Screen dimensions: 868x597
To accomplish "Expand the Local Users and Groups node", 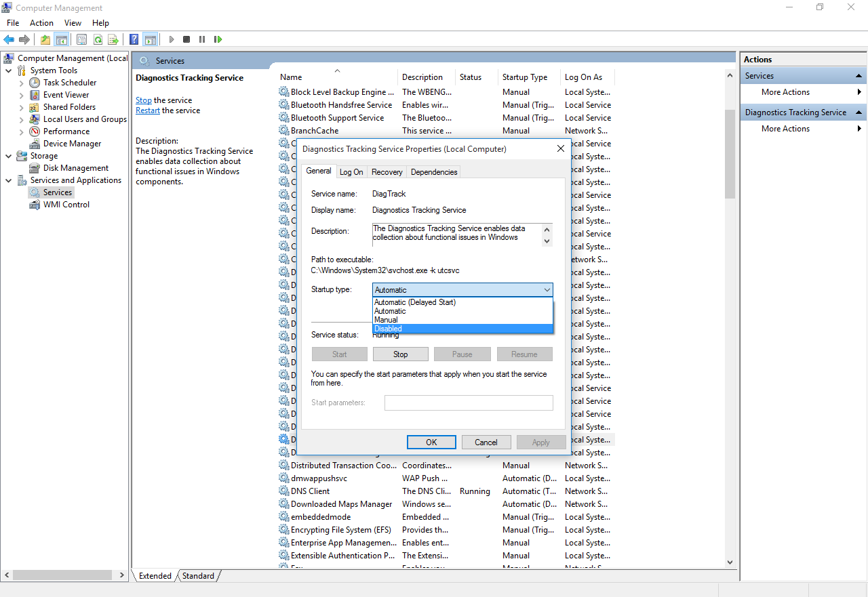I will 21,119.
